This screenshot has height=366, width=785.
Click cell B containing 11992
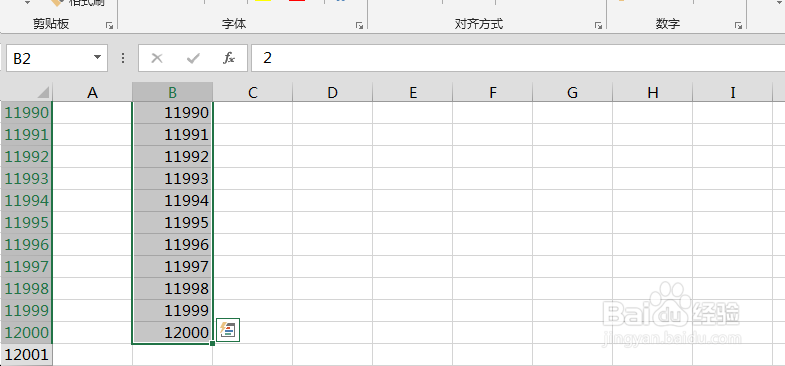tap(172, 157)
